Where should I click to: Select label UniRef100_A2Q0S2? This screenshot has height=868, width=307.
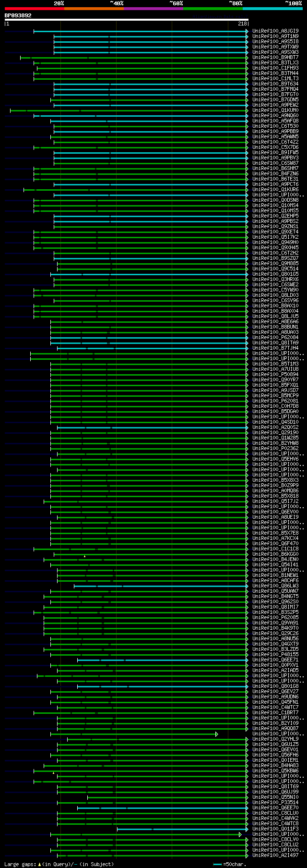click(x=275, y=428)
